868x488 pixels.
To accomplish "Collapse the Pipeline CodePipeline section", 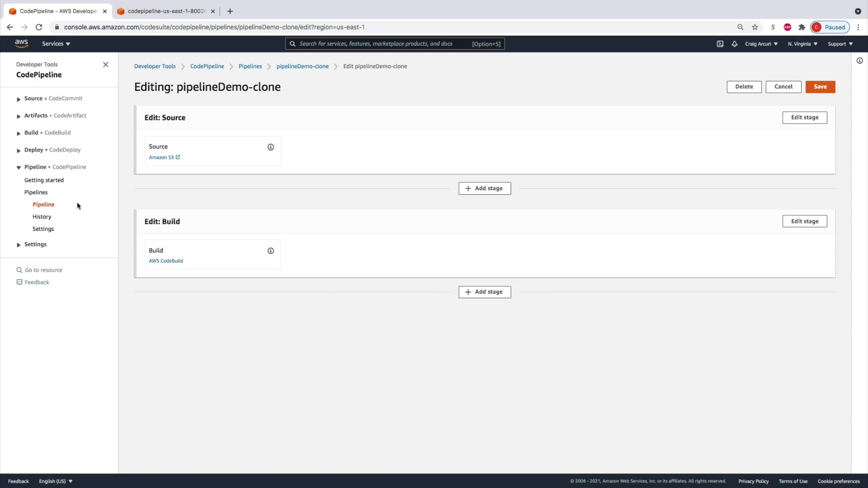I will [19, 167].
